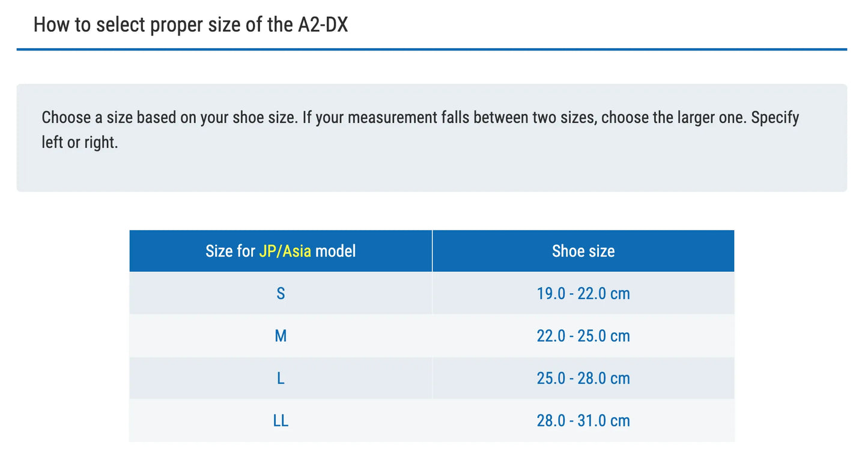This screenshot has height=457, width=868.
Task: Click the word 'Specify' in the instructions
Action: pos(775,117)
